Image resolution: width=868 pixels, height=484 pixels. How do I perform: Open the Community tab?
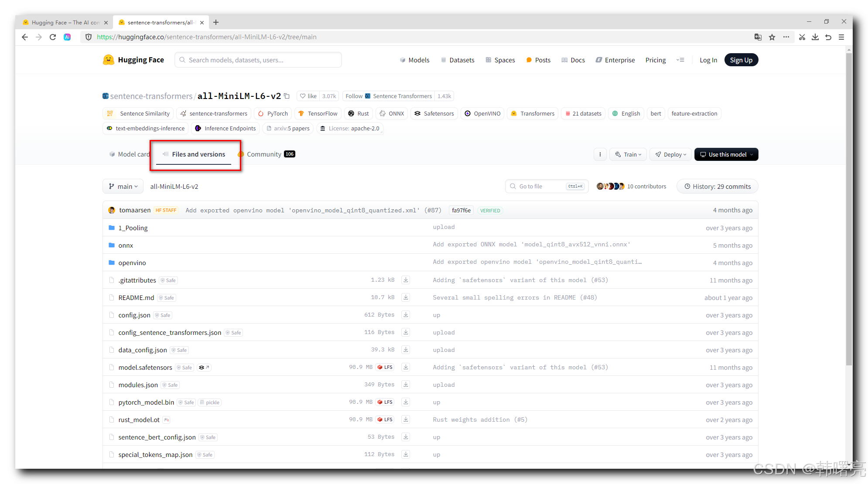tap(264, 154)
